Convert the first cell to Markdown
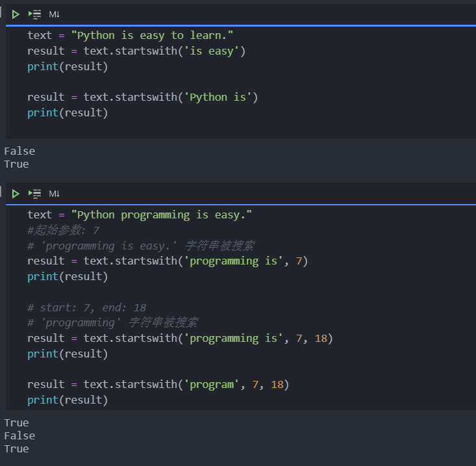The width and height of the screenshot is (476, 466). click(x=55, y=14)
